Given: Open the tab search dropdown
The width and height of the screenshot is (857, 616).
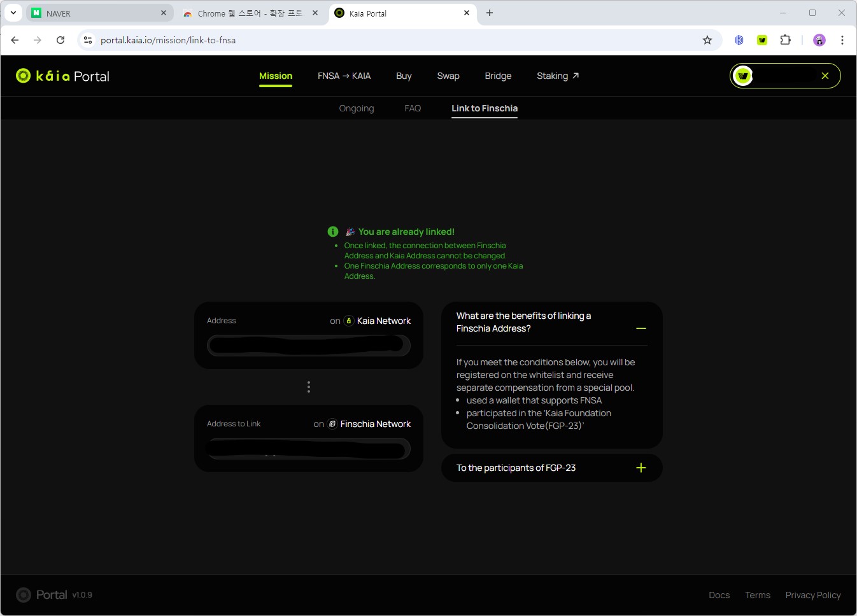Looking at the screenshot, I should tap(13, 13).
